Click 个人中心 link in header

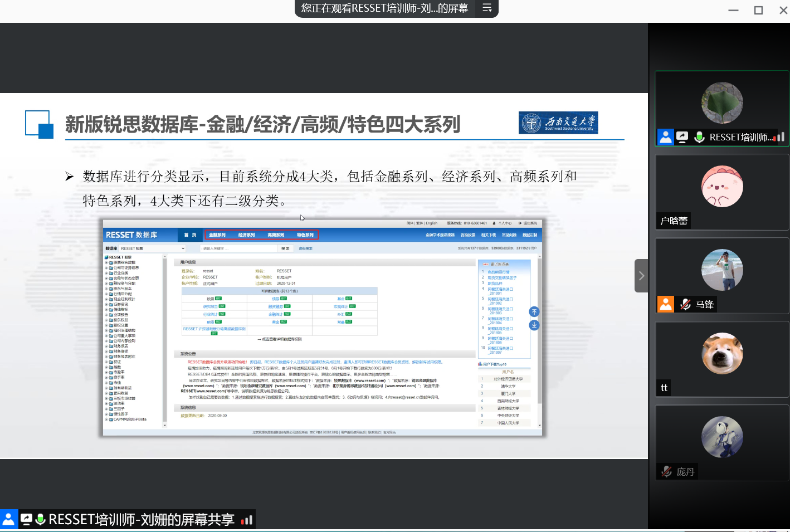point(505,223)
